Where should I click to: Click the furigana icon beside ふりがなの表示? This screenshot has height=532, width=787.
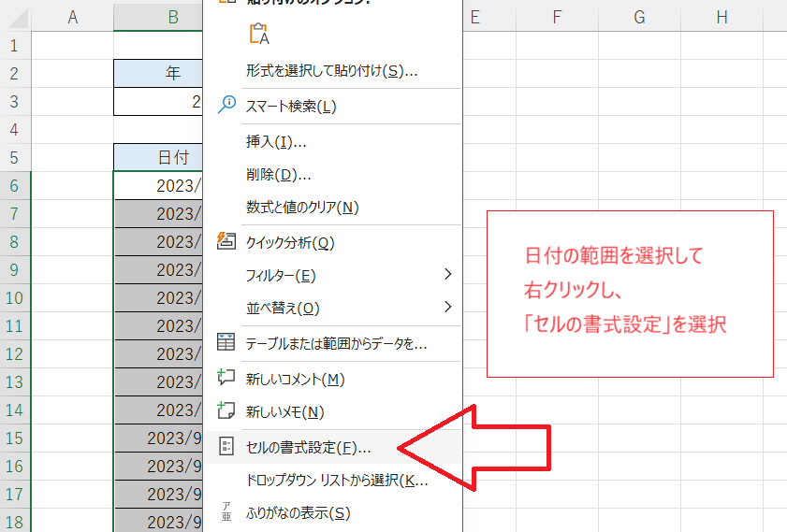[226, 510]
